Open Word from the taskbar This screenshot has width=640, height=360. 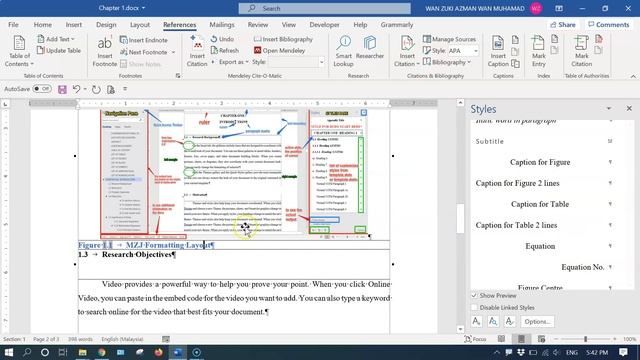click(x=178, y=352)
